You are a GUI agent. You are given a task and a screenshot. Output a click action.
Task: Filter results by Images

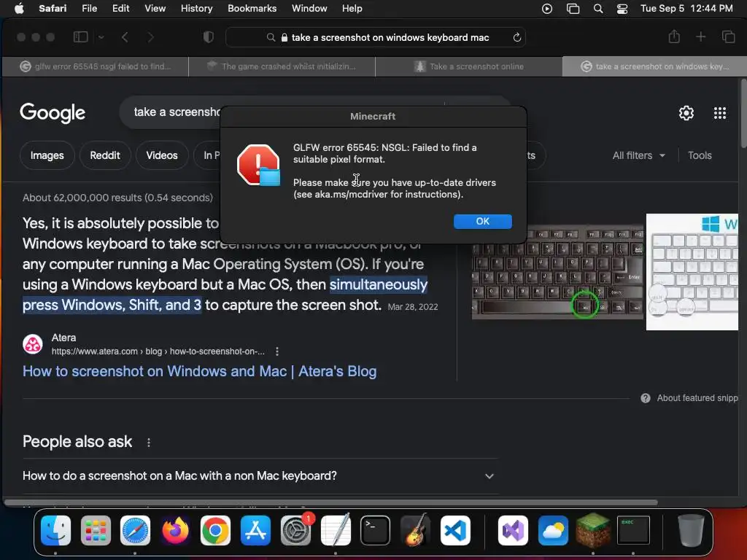click(47, 155)
